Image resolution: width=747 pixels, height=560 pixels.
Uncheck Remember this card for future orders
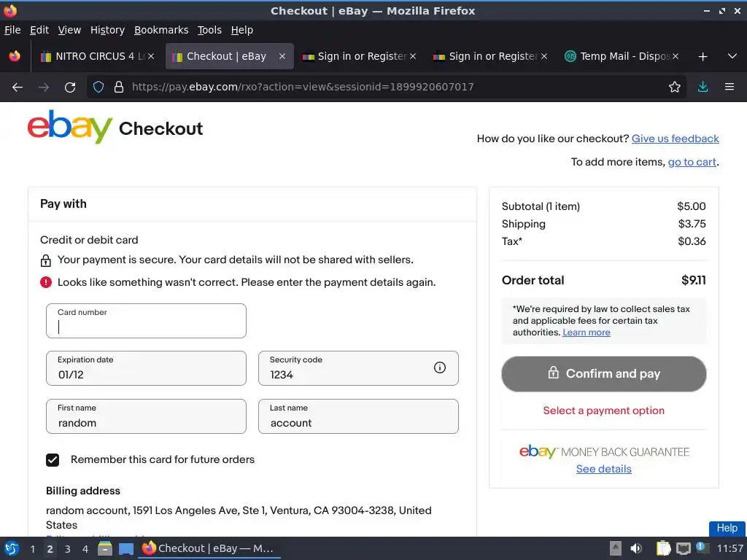53,459
